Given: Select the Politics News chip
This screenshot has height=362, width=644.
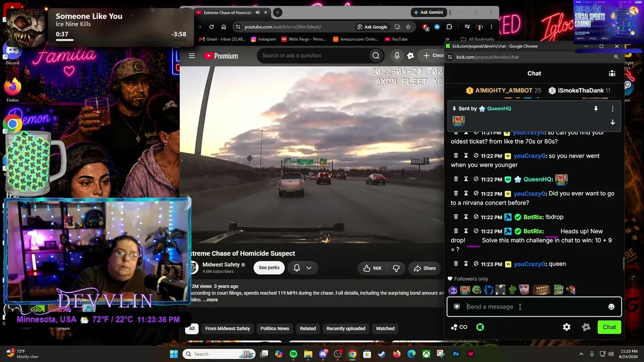Looking at the screenshot, I should [x=275, y=328].
